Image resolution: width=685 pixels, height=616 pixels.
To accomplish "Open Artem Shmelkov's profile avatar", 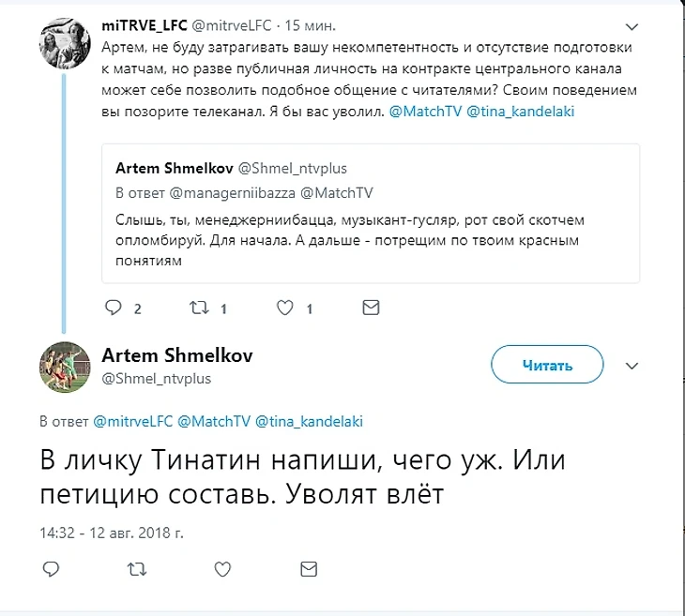I will [65, 366].
